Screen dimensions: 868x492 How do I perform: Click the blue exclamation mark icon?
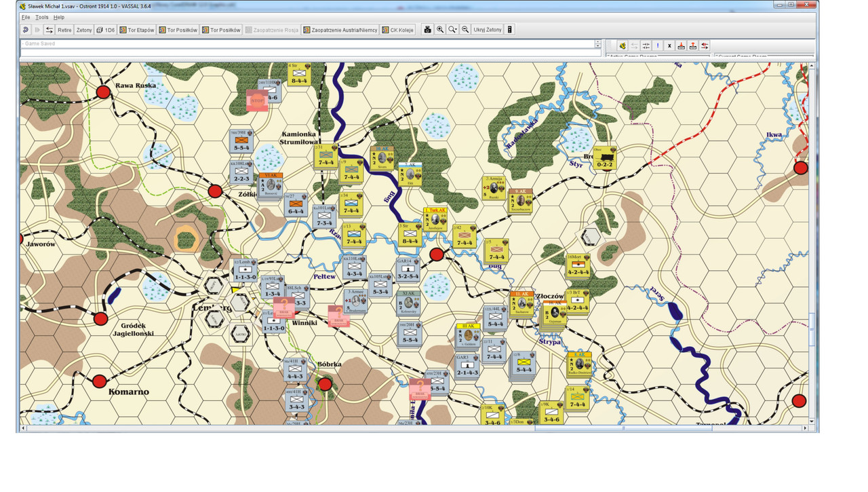(x=658, y=45)
